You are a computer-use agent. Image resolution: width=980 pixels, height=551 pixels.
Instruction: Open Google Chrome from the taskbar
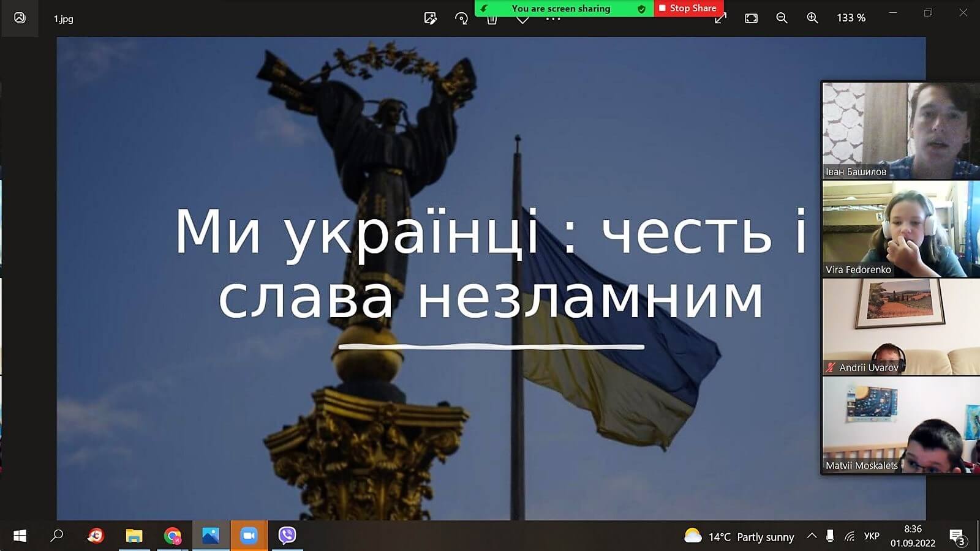173,536
